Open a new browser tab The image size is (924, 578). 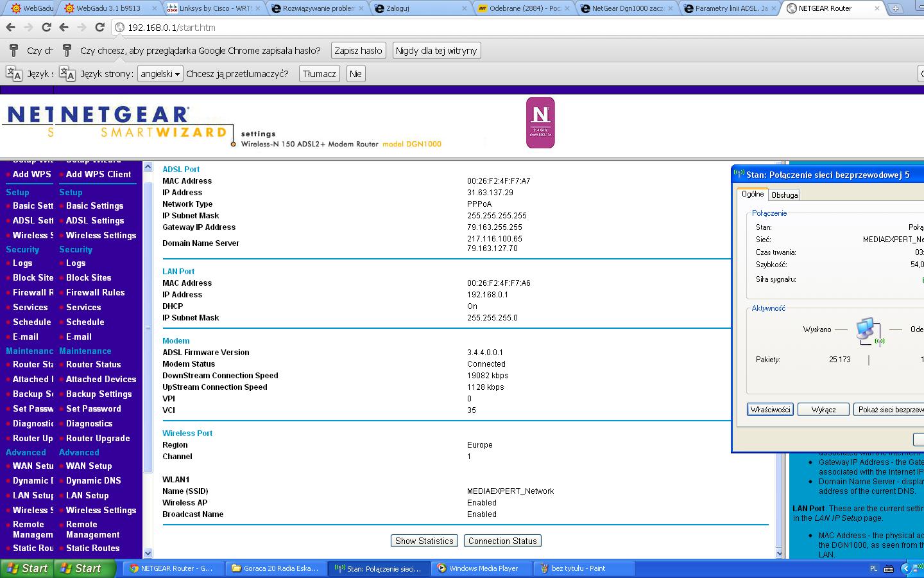896,8
